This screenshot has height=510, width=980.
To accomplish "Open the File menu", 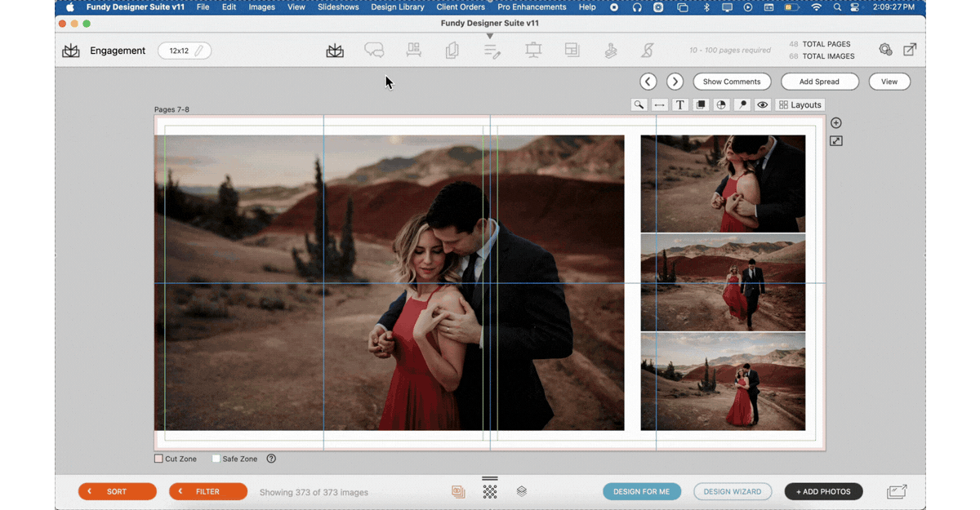I will 203,7.
